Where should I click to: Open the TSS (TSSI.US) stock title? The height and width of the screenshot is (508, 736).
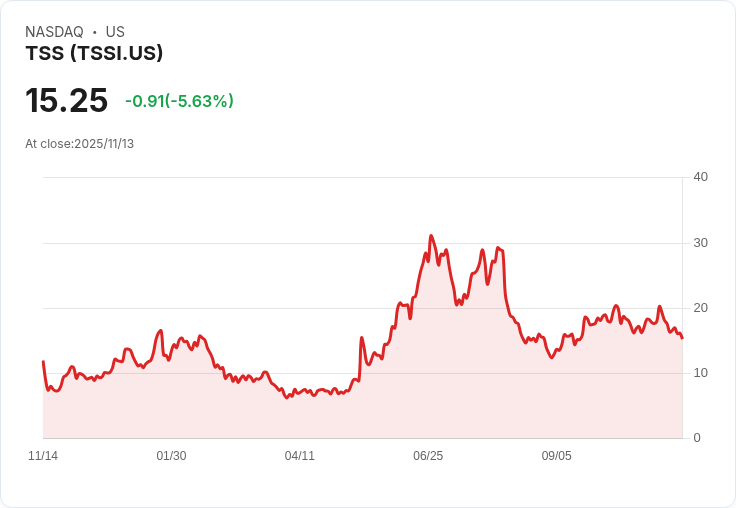point(94,53)
